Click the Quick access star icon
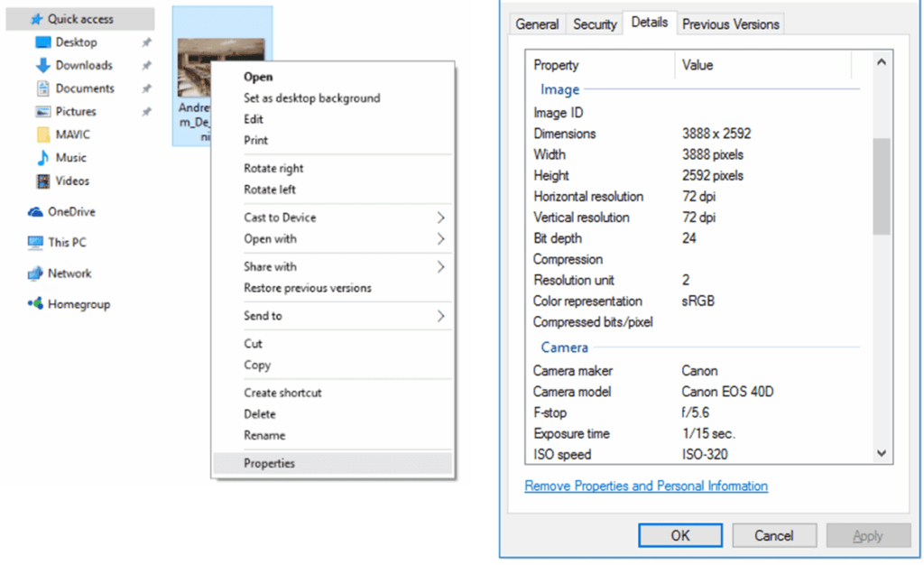This screenshot has height=565, width=924. (x=36, y=19)
